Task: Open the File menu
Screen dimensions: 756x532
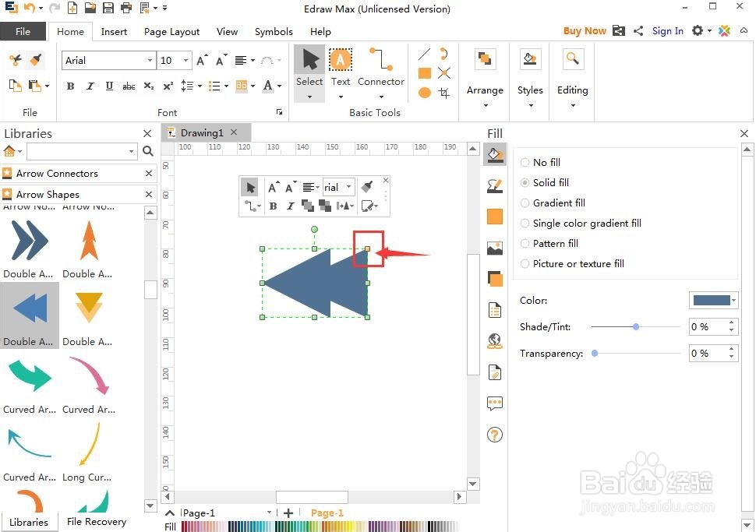Action: pos(23,31)
